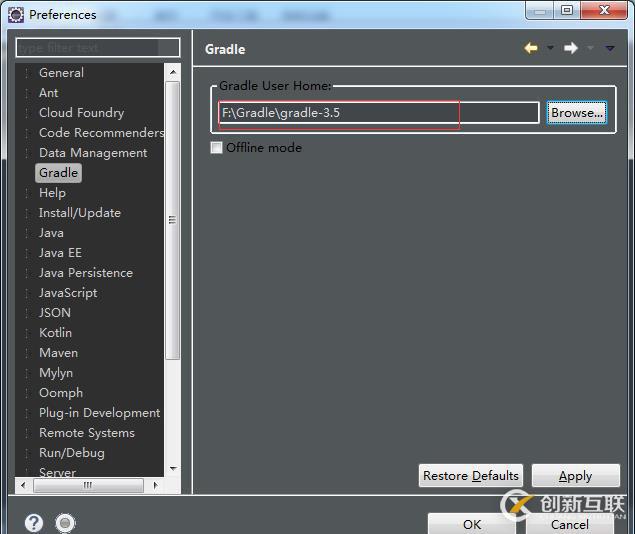Select Cloud Foundry preferences
The width and height of the screenshot is (635, 534).
81,113
